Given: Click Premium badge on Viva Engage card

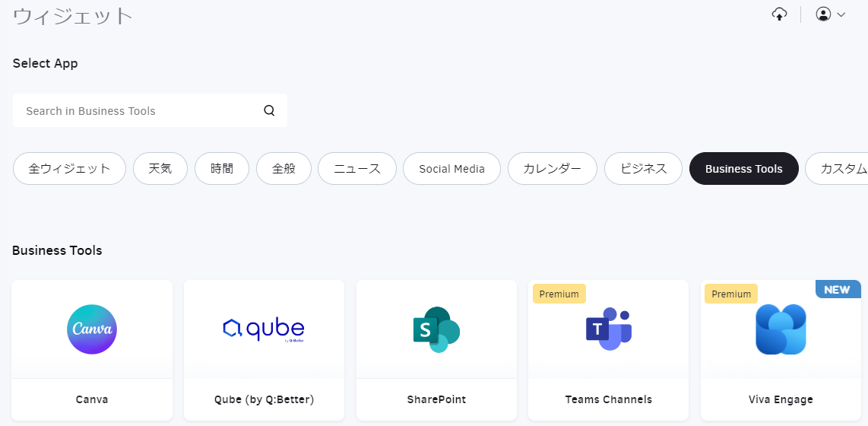Looking at the screenshot, I should [731, 294].
